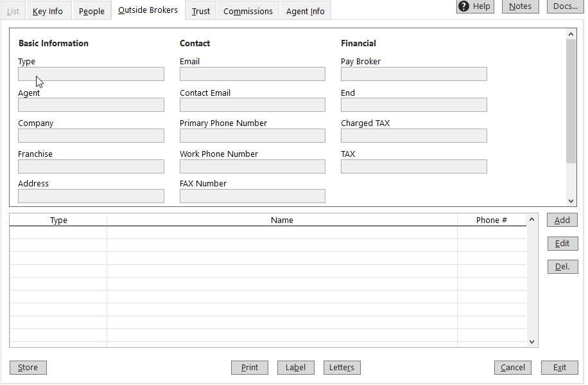Screen dimensions: 588x385
Task: Store the current record
Action: coord(28,367)
